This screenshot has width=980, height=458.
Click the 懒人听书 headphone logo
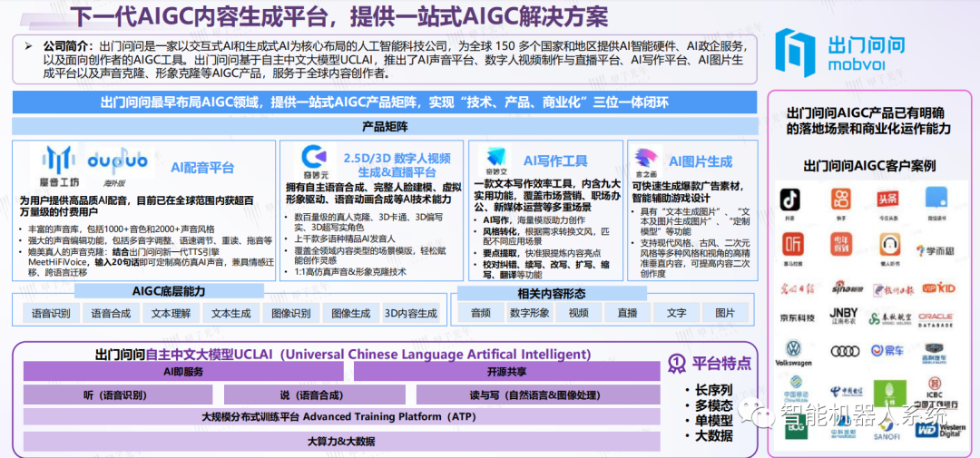(x=888, y=245)
